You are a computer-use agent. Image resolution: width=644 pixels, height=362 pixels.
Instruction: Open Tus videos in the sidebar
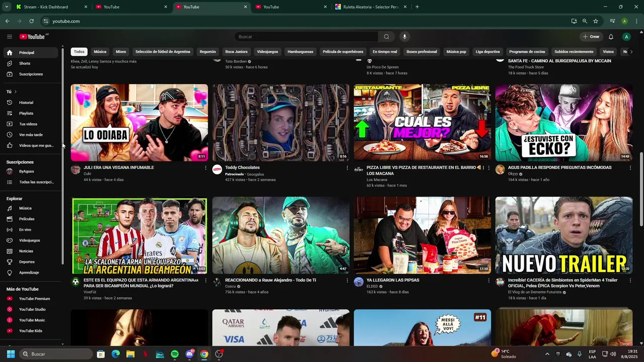(31, 124)
